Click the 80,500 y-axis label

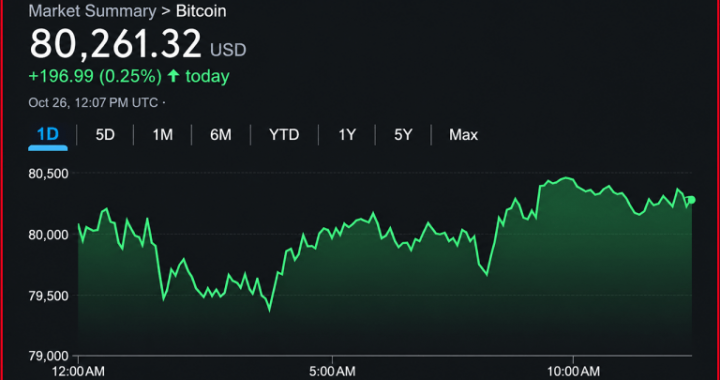point(49,173)
